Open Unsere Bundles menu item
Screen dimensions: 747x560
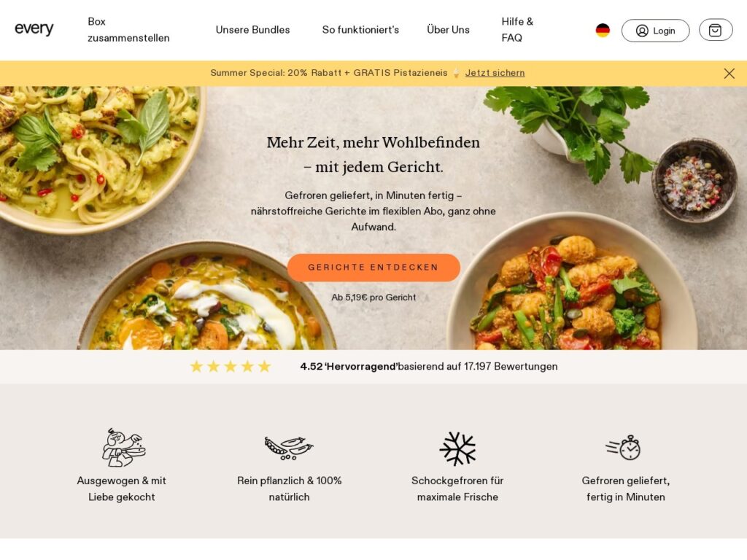tap(252, 29)
